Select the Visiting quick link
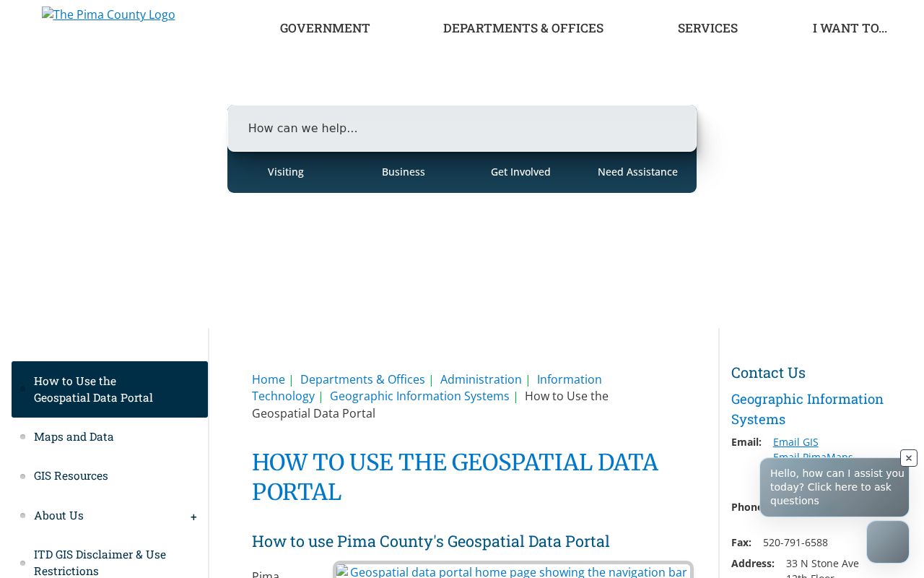This screenshot has width=924, height=578. (x=286, y=172)
